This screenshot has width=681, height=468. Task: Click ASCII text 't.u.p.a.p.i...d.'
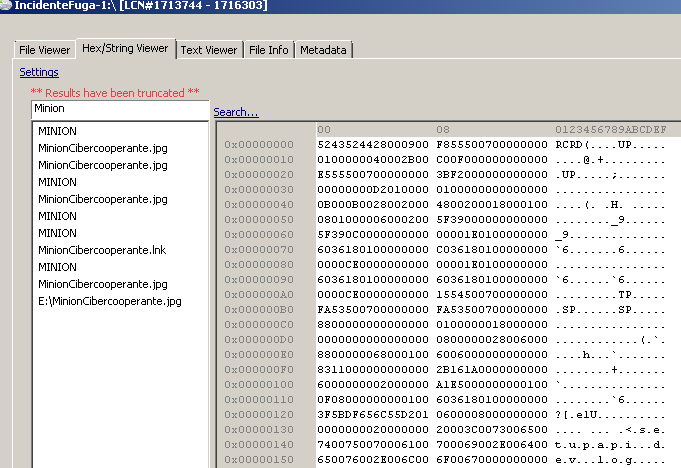(x=610, y=443)
